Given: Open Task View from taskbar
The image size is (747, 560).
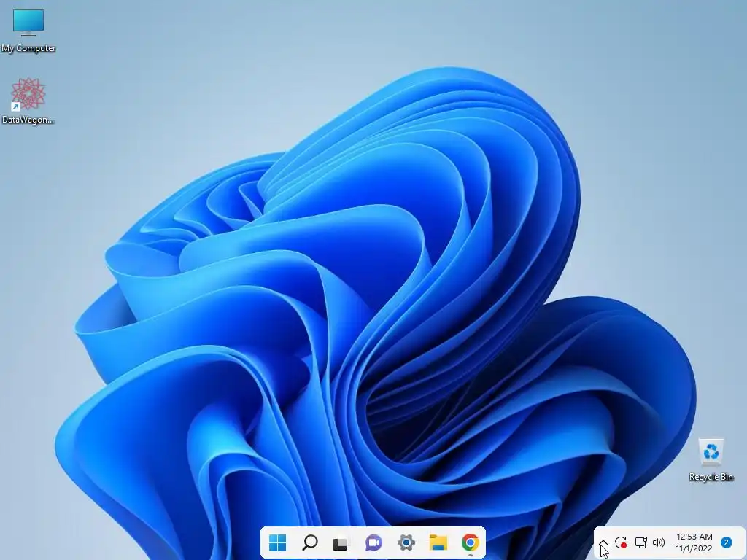Looking at the screenshot, I should click(340, 542).
